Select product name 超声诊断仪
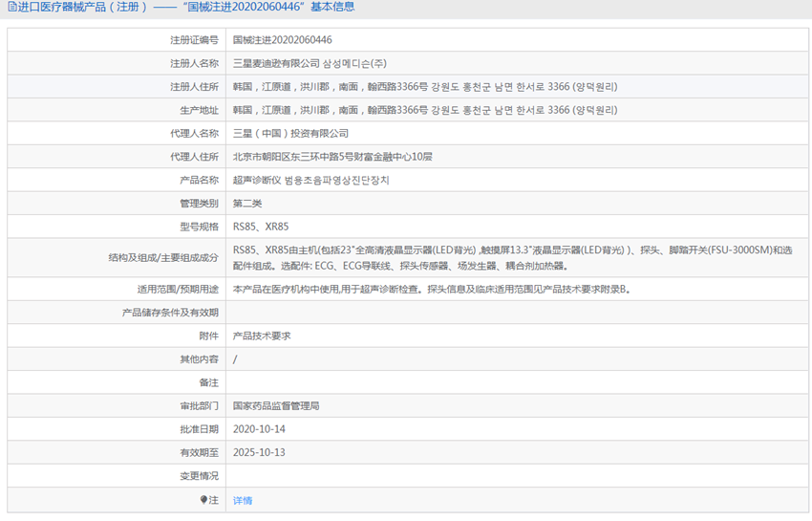Image resolution: width=812 pixels, height=521 pixels. (x=257, y=180)
